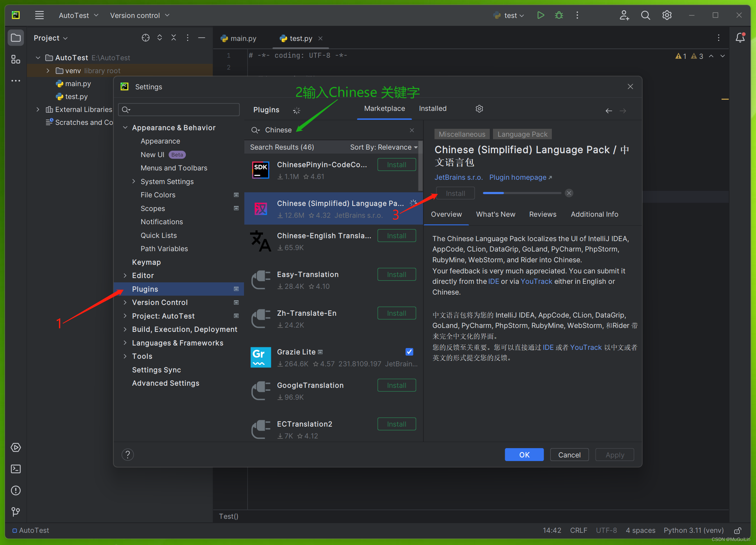Expand the Tools settings group
756x545 pixels.
(x=125, y=356)
